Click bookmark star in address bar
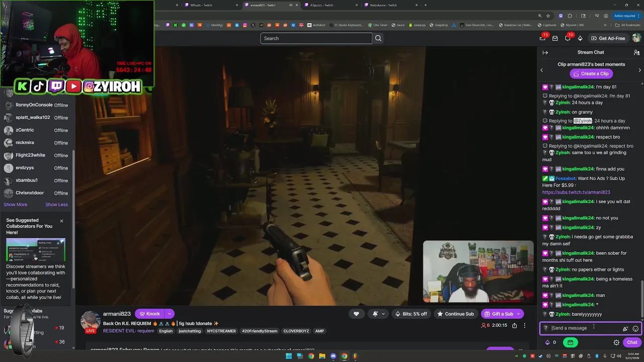The width and height of the screenshot is (644, 362). point(548,16)
